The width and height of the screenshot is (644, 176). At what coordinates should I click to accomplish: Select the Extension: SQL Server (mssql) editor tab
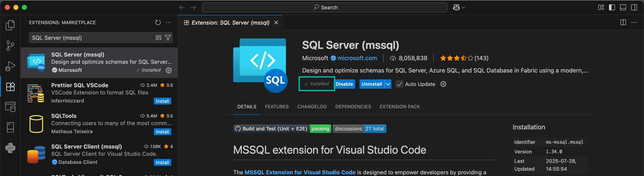coord(230,23)
